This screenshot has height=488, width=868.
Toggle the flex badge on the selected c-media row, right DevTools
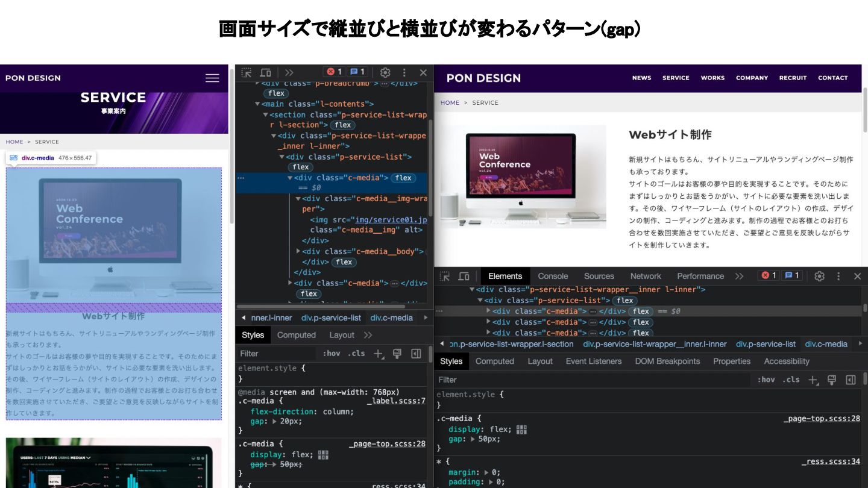tap(641, 311)
